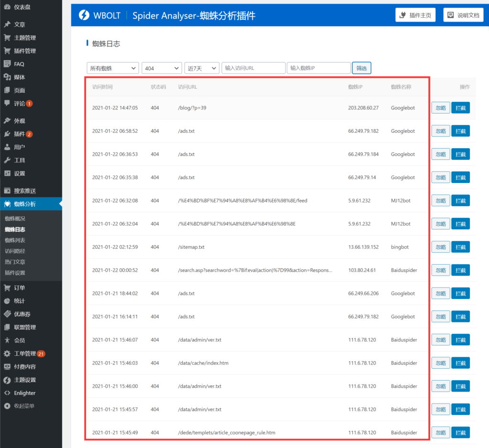489x448 pixels.
Task: Click the plug icon beside 插件
Action: click(7, 134)
